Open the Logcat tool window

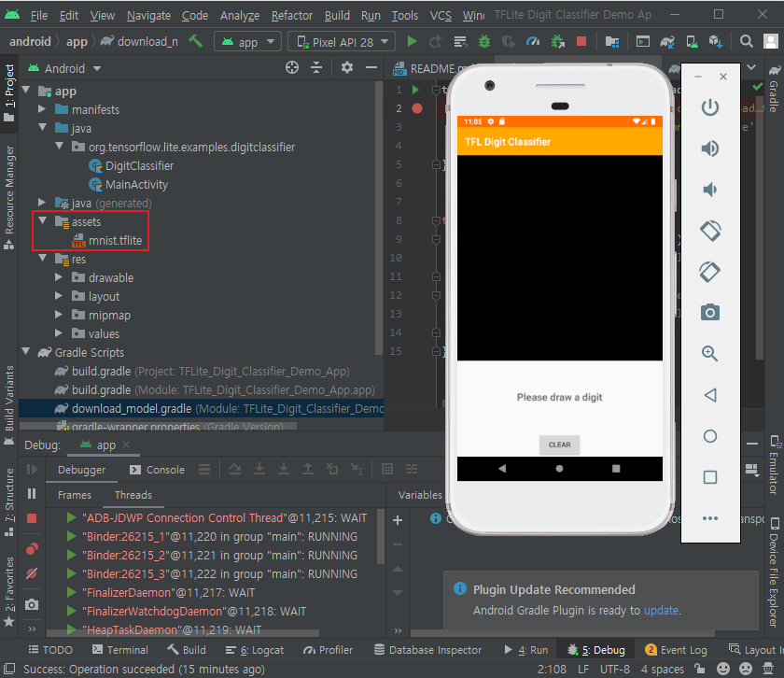click(255, 650)
